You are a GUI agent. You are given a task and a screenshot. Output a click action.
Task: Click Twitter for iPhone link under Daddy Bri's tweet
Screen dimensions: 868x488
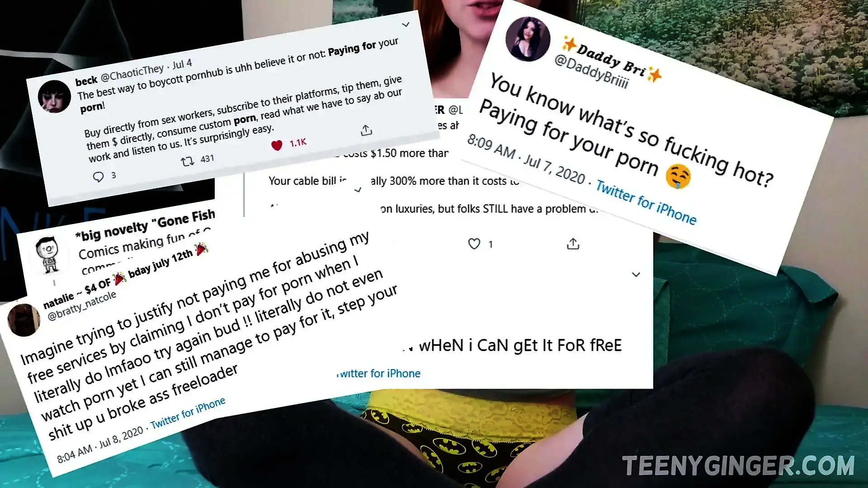point(646,202)
